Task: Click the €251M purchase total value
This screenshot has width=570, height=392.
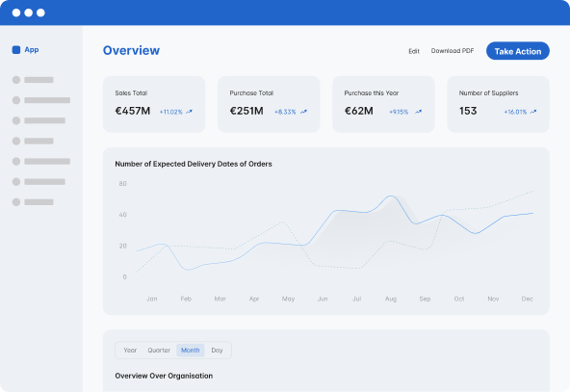Action: coord(246,111)
